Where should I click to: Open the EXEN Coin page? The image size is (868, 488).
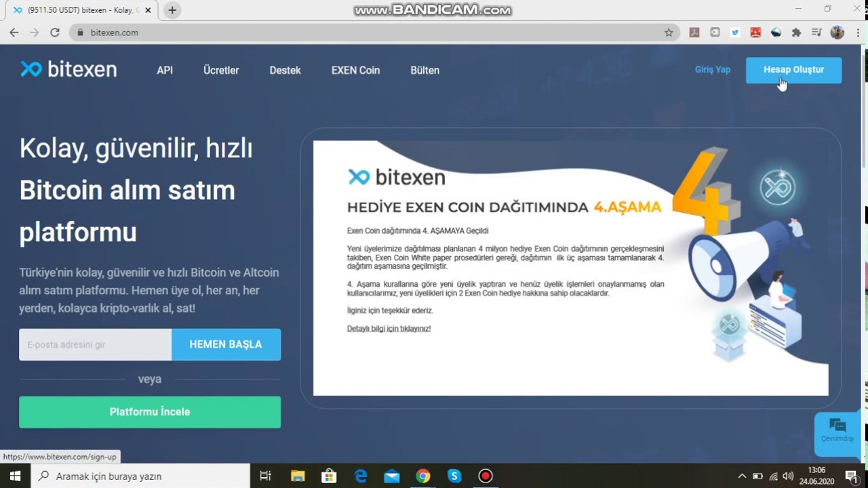point(355,70)
